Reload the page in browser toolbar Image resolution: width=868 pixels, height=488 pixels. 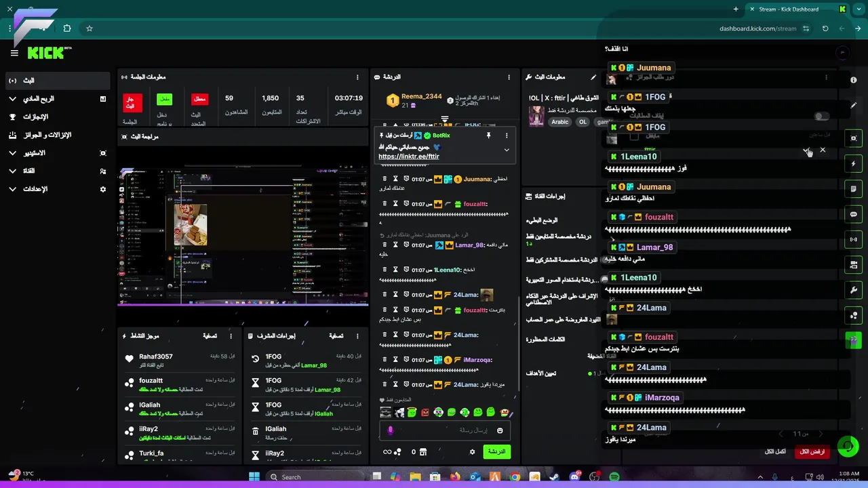825,28
